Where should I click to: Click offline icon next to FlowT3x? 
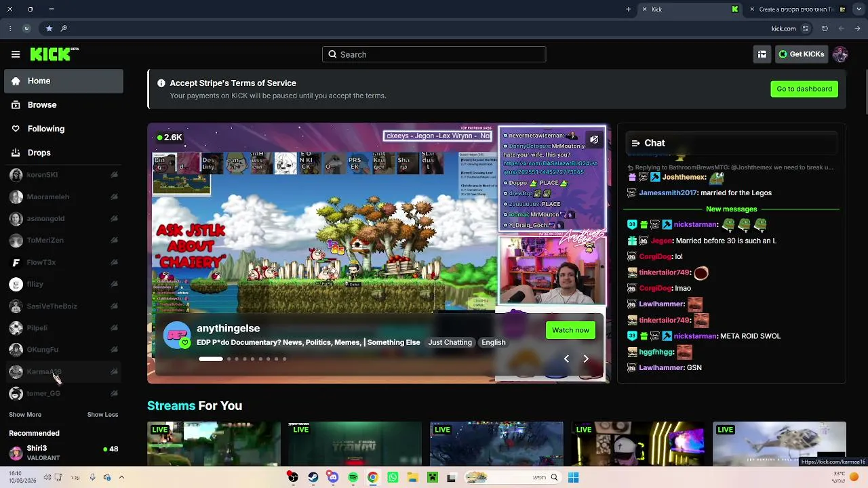pos(114,262)
